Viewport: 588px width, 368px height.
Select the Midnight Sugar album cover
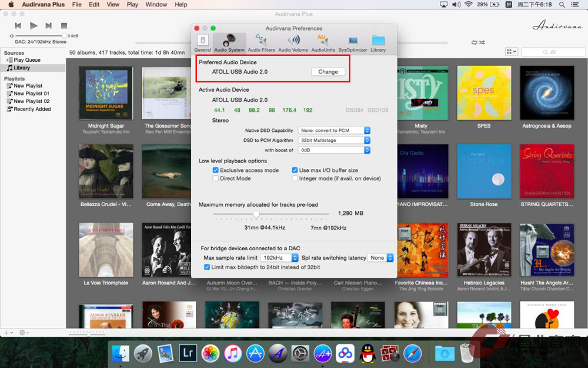(x=106, y=93)
